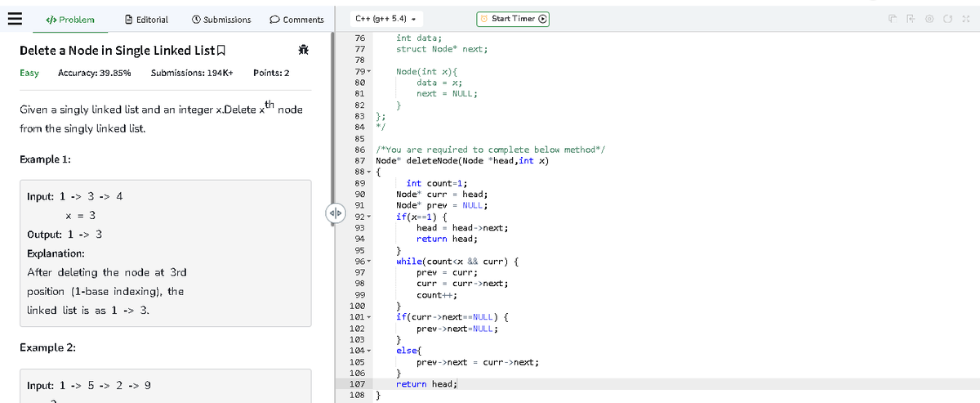Click 'Output: 1 -> 3' text
Screen dimensions: 980x403
65,235
